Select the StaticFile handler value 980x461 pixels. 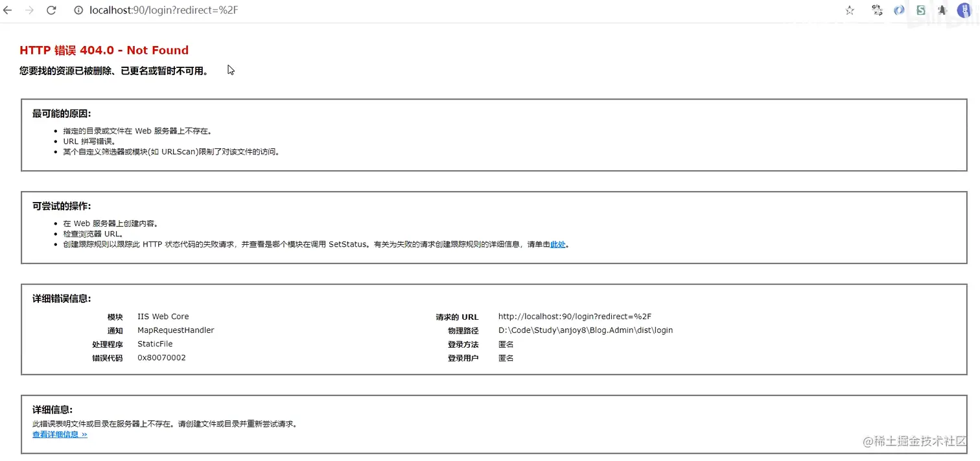155,344
